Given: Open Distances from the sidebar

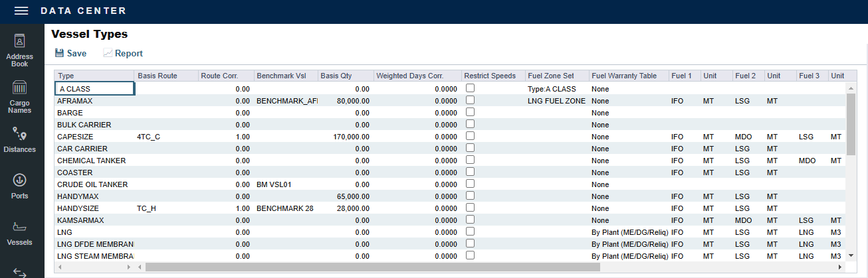Looking at the screenshot, I should (19, 141).
